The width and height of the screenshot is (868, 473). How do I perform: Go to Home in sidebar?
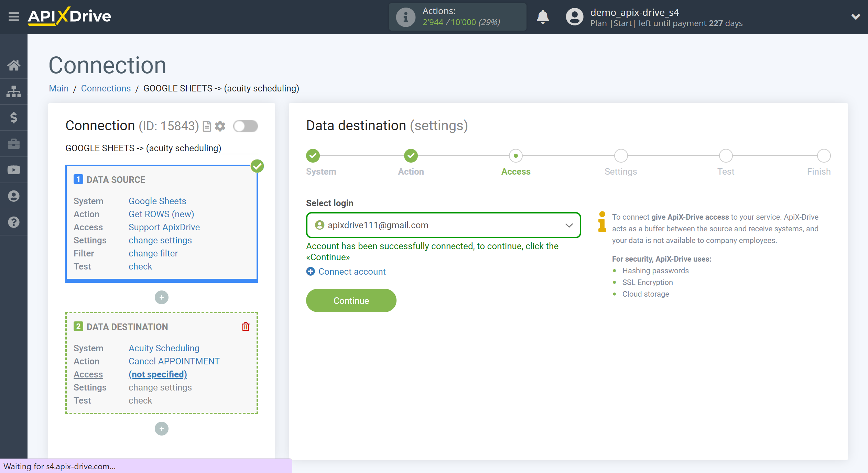coord(14,65)
